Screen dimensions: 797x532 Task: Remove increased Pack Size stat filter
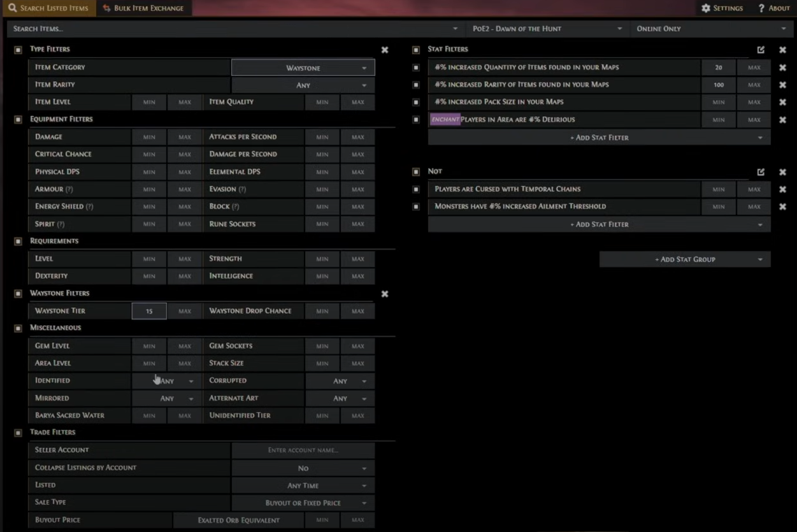pos(782,102)
